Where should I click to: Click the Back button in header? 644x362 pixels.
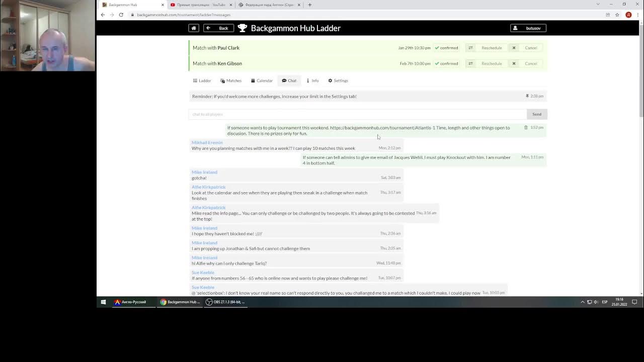(218, 28)
